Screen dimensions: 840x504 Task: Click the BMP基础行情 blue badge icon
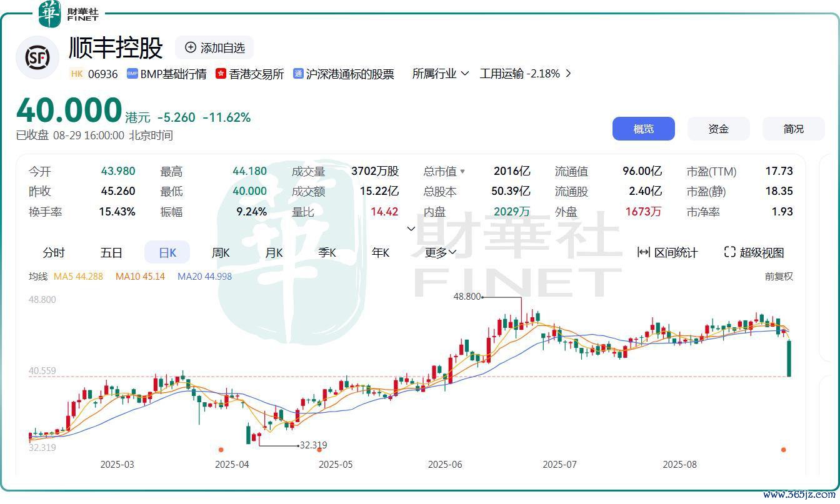coord(132,74)
